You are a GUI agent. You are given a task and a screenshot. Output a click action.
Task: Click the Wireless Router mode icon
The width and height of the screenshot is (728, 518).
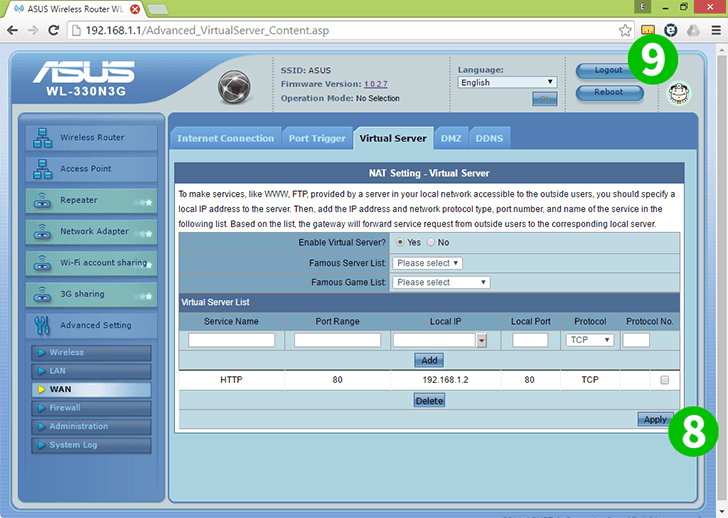(x=42, y=138)
